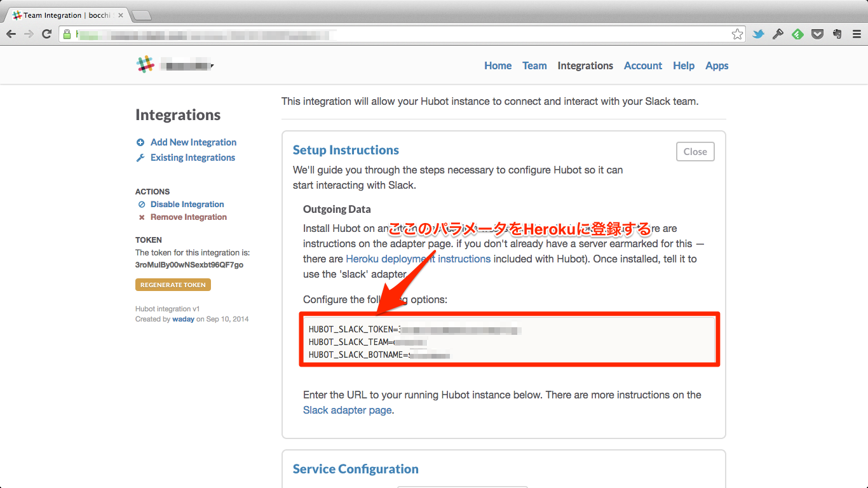Open the Chrome hamburger menu

856,34
